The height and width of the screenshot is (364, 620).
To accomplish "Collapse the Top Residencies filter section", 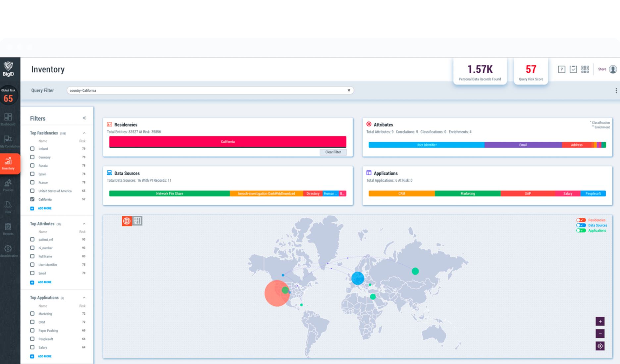I will [84, 133].
